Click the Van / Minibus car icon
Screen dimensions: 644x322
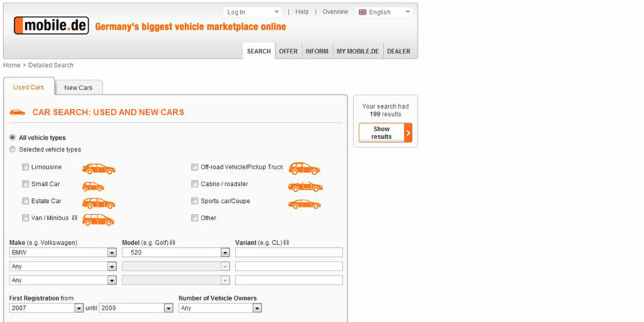[98, 220]
